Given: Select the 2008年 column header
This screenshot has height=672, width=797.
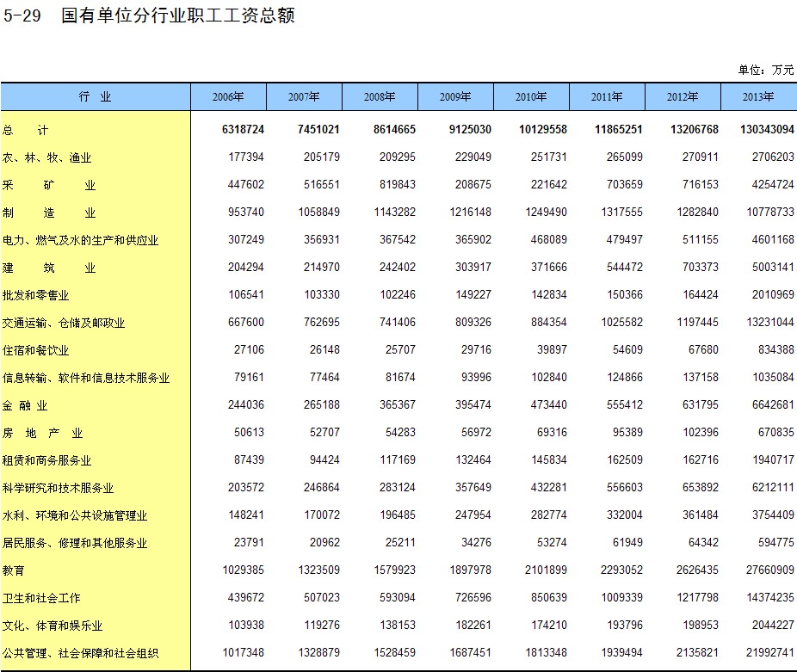Looking at the screenshot, I should click(x=380, y=96).
